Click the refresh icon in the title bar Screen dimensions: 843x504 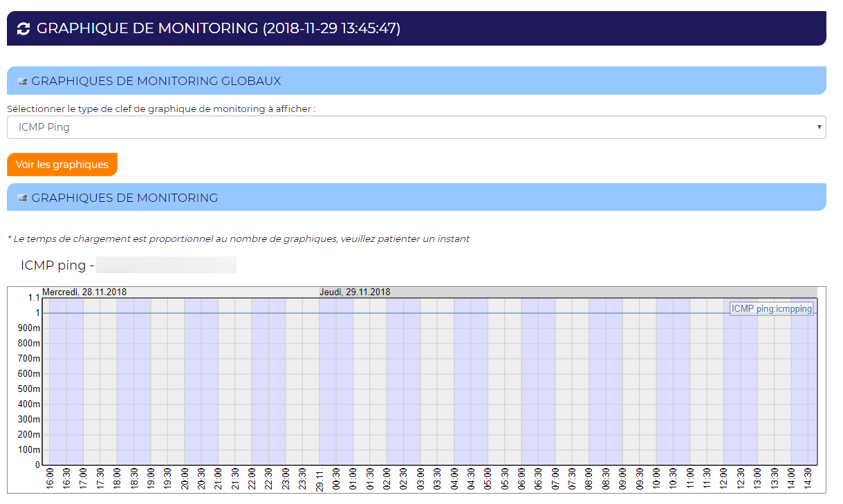pyautogui.click(x=24, y=28)
